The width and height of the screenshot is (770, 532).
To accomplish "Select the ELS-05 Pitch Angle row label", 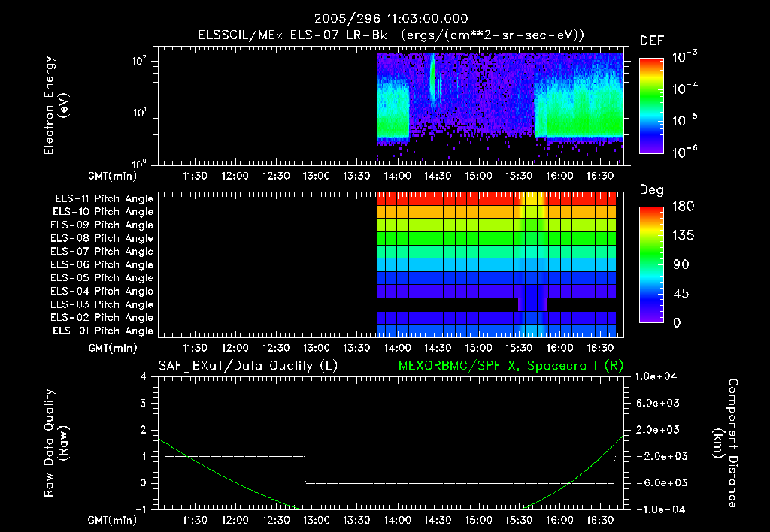I will [x=102, y=278].
